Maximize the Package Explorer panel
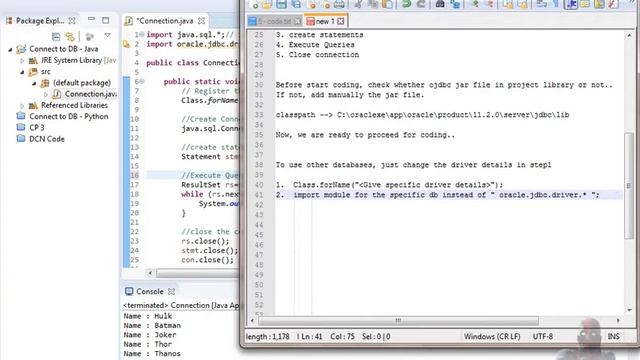This screenshot has width=640, height=360. click(106, 20)
